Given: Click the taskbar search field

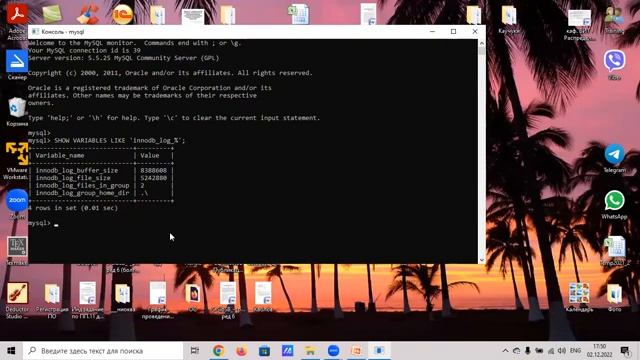Looking at the screenshot, I should tap(103, 351).
